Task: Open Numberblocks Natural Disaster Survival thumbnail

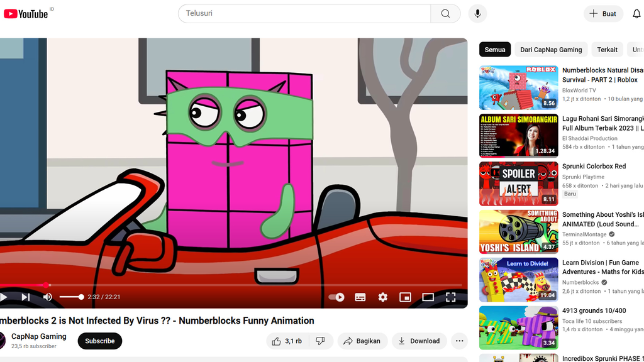Action: point(519,87)
